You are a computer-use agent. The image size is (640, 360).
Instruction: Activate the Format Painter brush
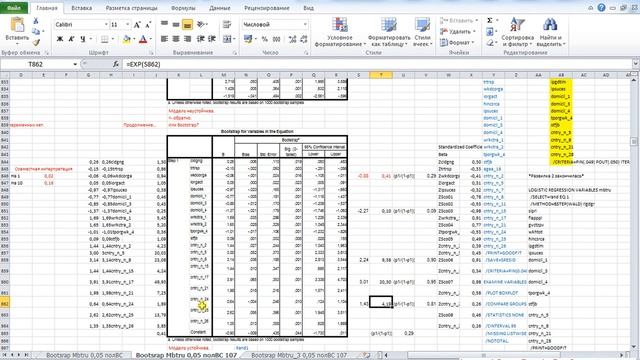[36, 42]
